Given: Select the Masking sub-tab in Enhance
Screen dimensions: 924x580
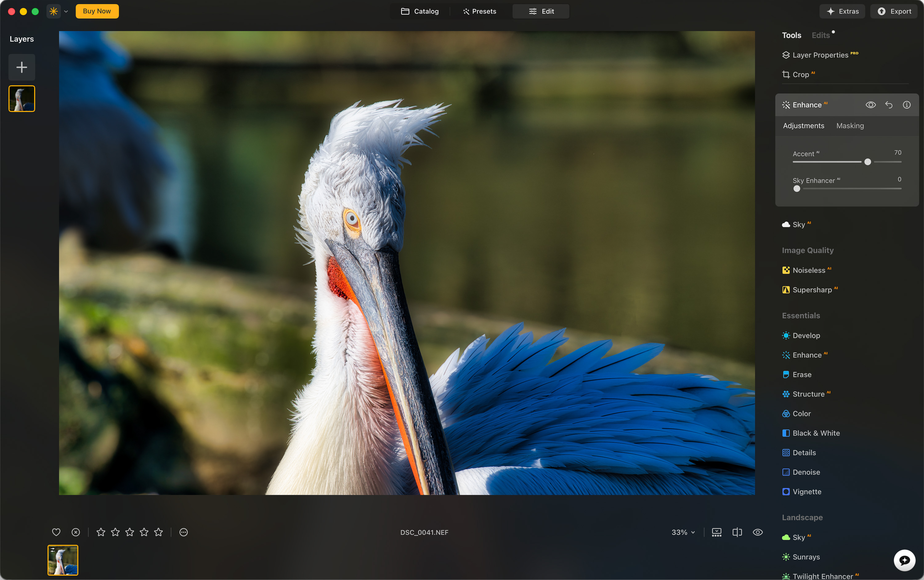Looking at the screenshot, I should point(850,126).
